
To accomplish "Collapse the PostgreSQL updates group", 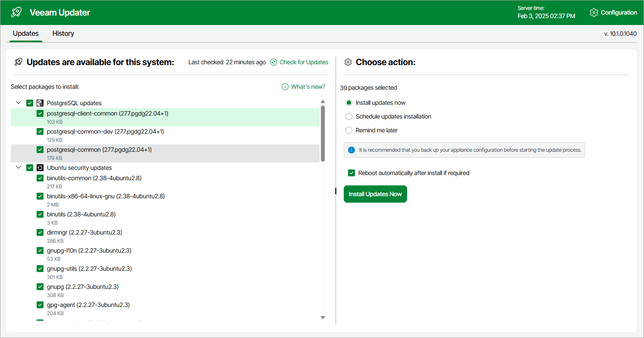I will [x=19, y=103].
